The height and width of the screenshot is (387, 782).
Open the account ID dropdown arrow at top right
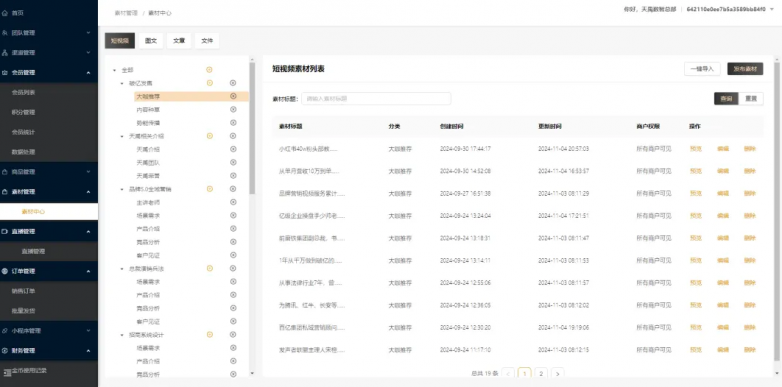click(773, 9)
